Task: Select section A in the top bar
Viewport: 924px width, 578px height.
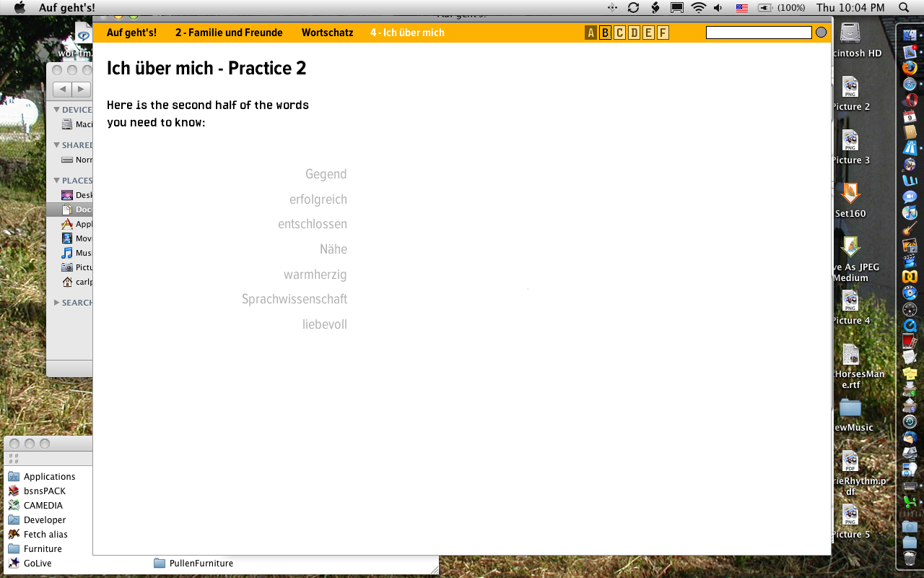Action: coord(590,33)
